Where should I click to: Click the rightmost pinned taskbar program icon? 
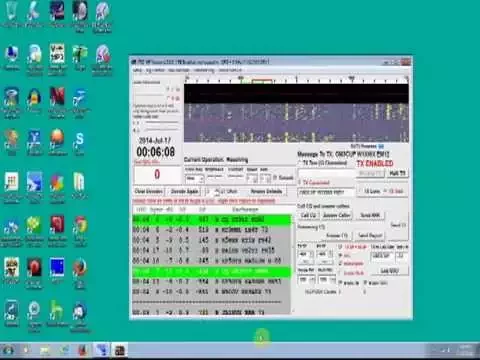119,350
